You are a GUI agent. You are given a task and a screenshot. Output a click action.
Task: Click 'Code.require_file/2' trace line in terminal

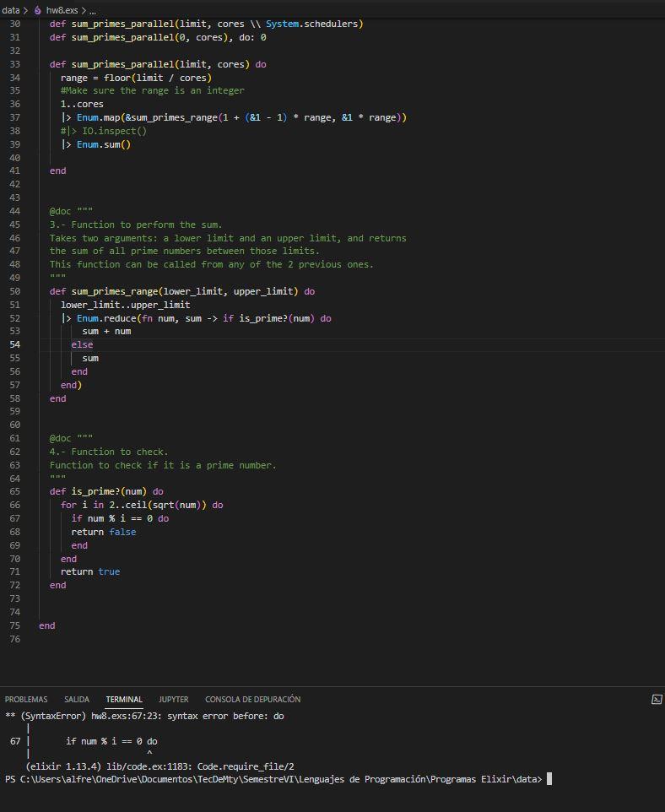pos(160,766)
